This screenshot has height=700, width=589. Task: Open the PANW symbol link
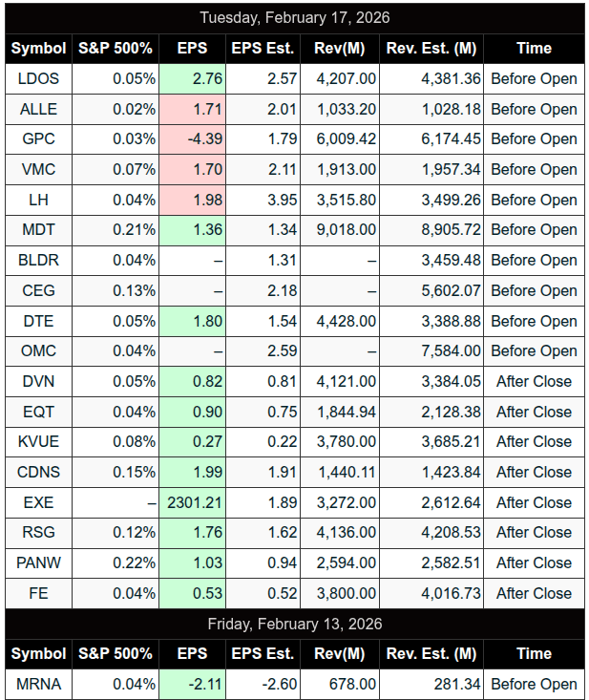[38, 562]
